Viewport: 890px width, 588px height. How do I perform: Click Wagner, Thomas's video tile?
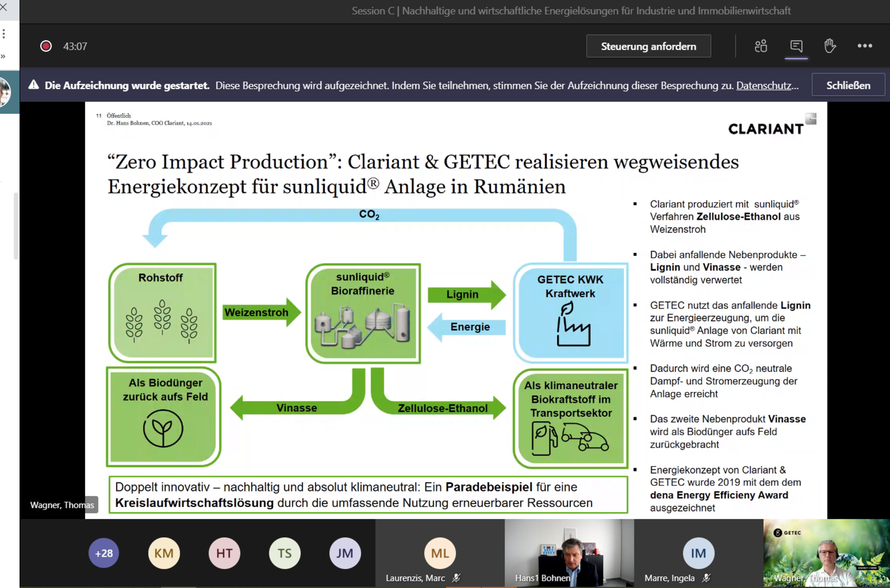coord(826,553)
